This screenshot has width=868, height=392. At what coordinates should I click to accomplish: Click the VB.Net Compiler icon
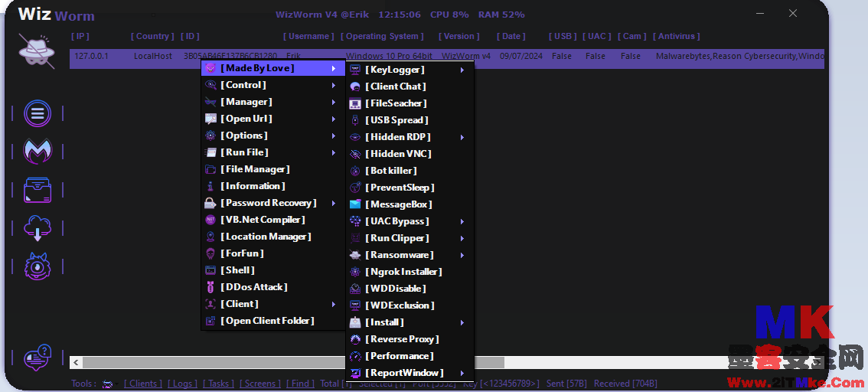click(x=210, y=220)
